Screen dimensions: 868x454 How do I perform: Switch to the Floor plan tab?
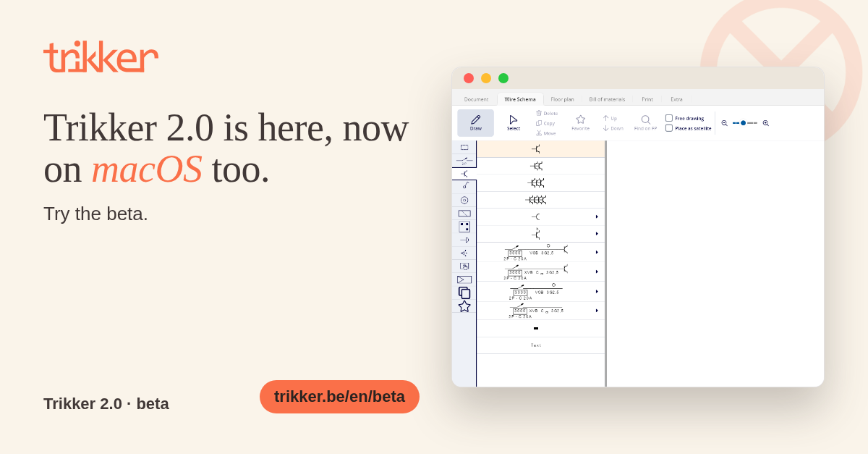562,99
